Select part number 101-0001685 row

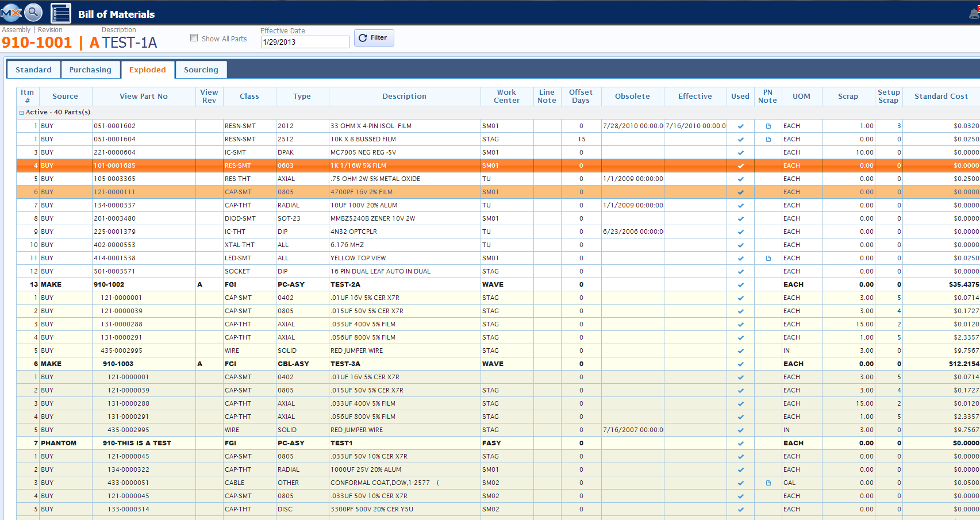coord(498,165)
